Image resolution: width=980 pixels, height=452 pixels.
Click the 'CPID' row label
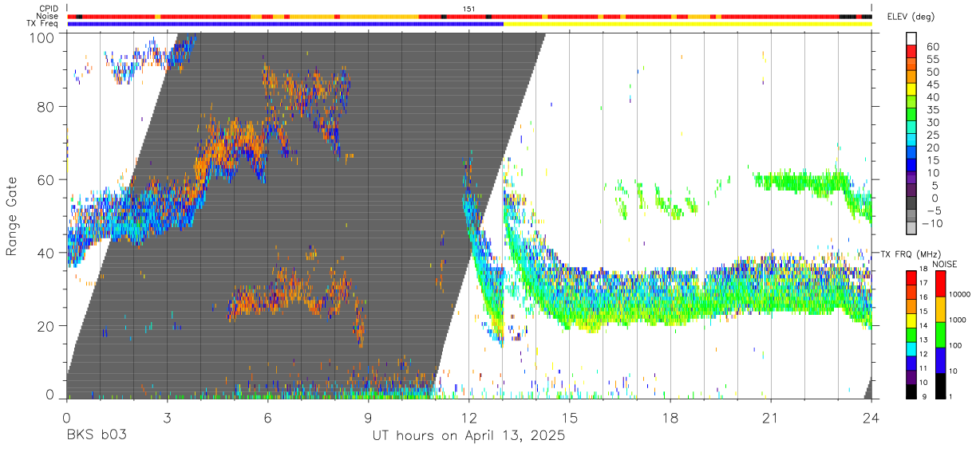49,8
